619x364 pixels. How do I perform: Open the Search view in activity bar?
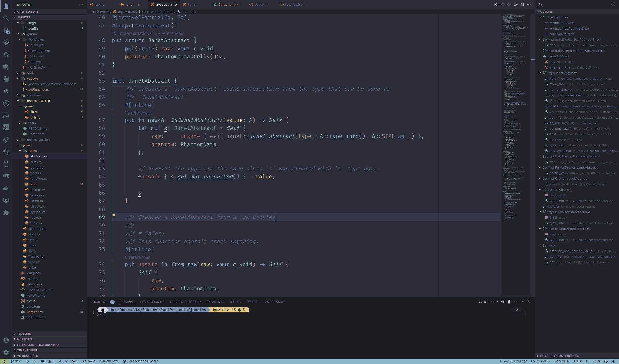tap(6, 18)
